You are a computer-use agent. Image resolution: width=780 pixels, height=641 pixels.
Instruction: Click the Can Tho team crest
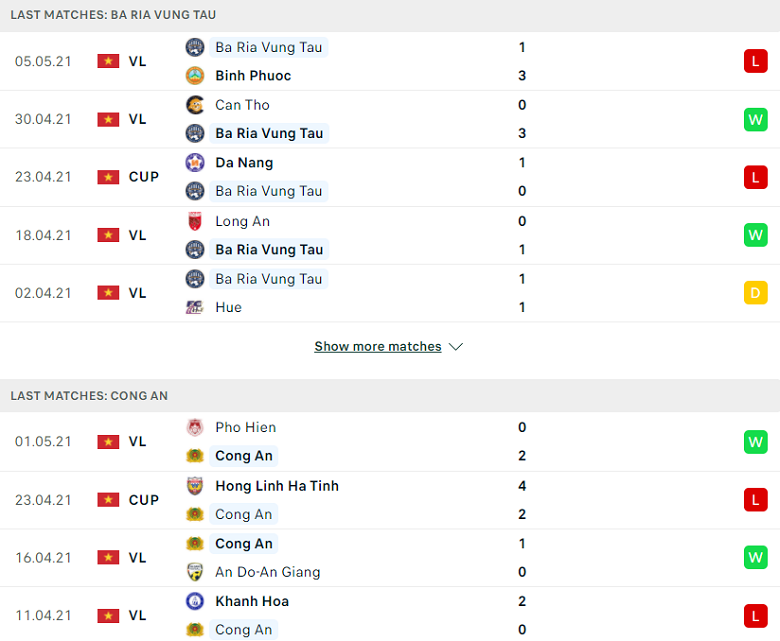(x=195, y=105)
